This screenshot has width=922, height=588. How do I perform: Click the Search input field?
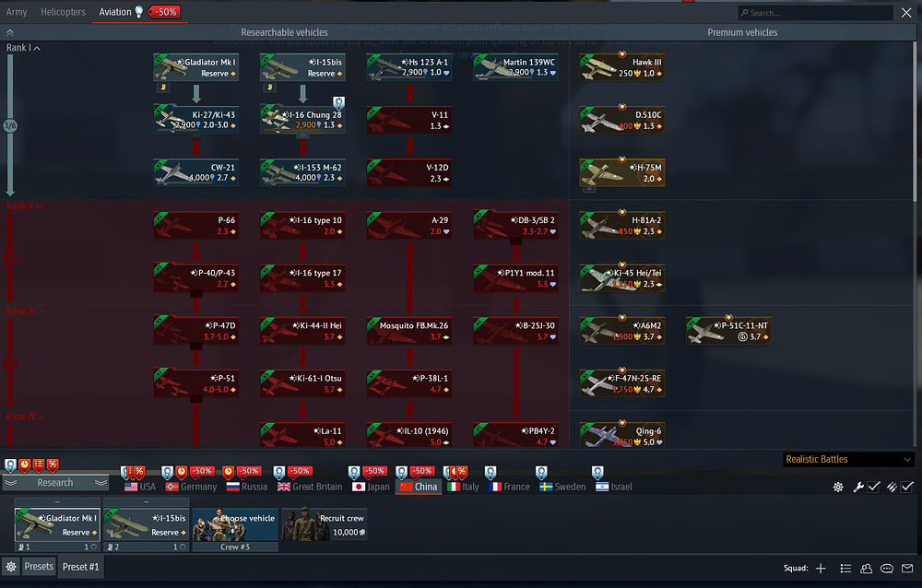click(816, 12)
